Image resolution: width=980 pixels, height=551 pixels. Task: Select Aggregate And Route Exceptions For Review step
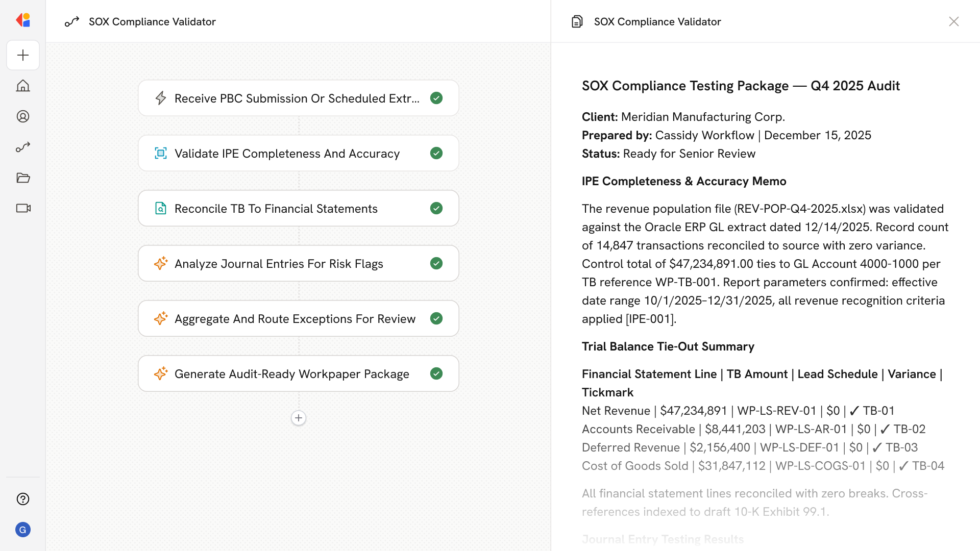[x=295, y=318]
